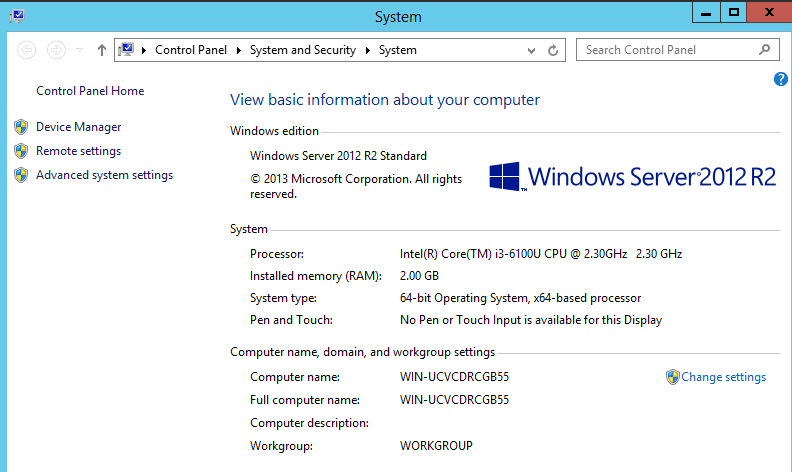Open Remote settings link
Viewport: 792px width, 472px height.
click(x=78, y=151)
